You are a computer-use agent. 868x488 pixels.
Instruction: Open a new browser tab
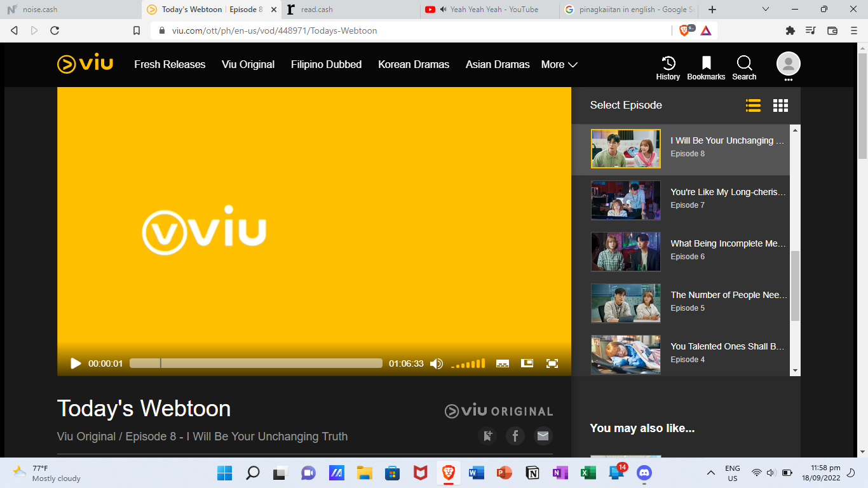[x=712, y=10]
